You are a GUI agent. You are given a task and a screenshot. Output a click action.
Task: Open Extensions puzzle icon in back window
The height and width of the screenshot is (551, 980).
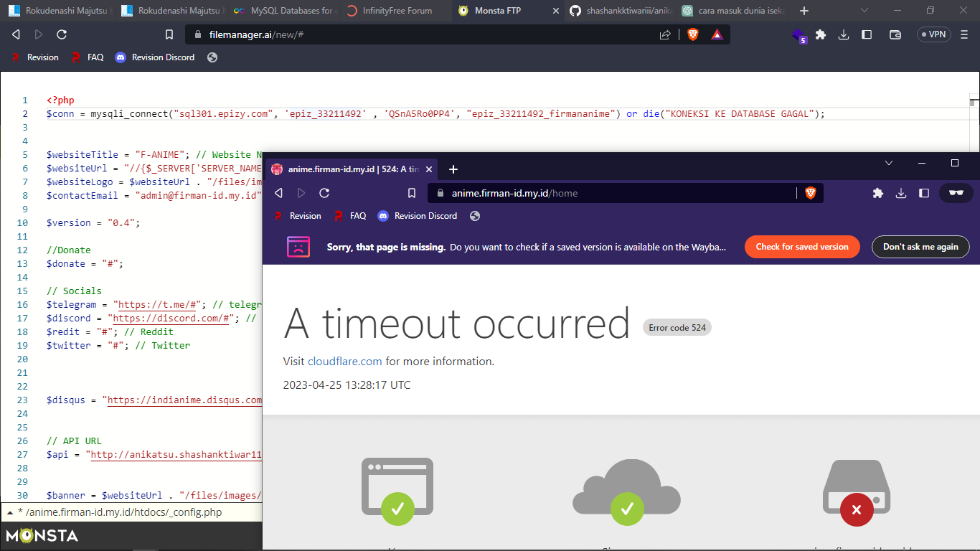click(821, 34)
